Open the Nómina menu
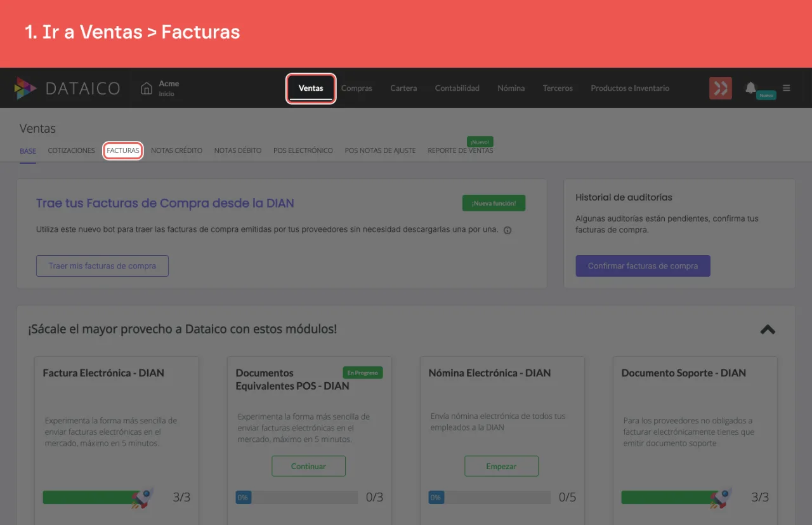 (511, 88)
